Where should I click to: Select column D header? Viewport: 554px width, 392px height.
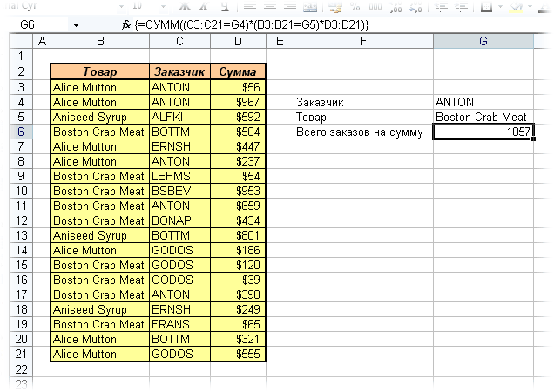(x=238, y=41)
